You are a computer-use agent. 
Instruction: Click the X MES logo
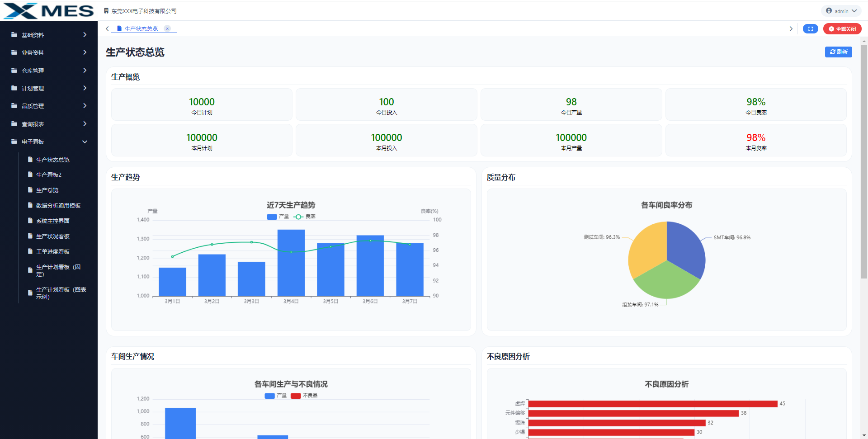[x=48, y=11]
